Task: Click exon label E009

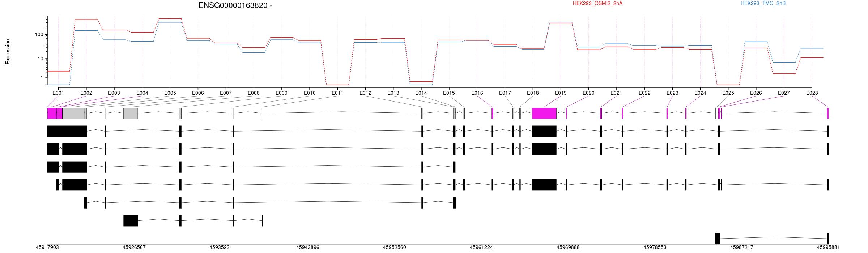Action: [x=281, y=93]
